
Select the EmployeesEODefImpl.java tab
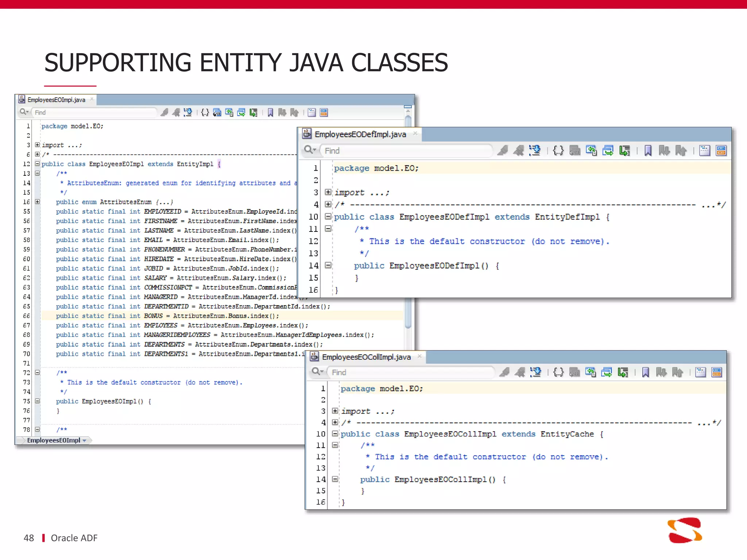(x=360, y=134)
